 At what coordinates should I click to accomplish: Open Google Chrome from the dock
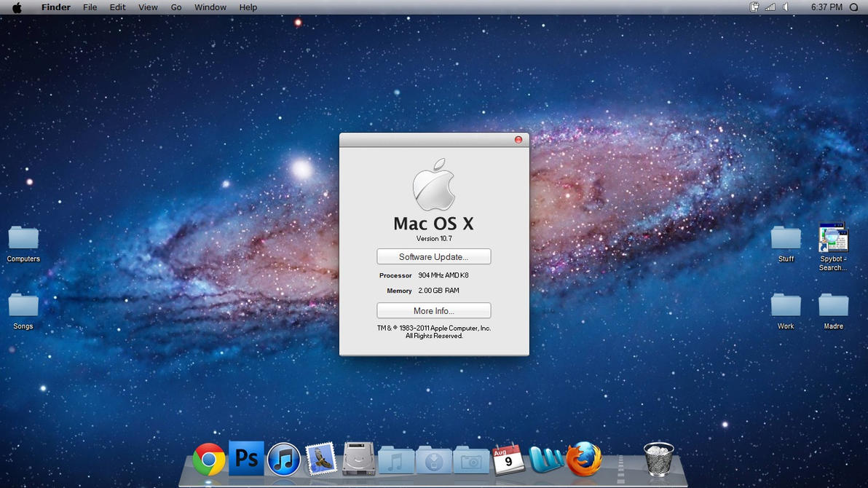pyautogui.click(x=209, y=460)
